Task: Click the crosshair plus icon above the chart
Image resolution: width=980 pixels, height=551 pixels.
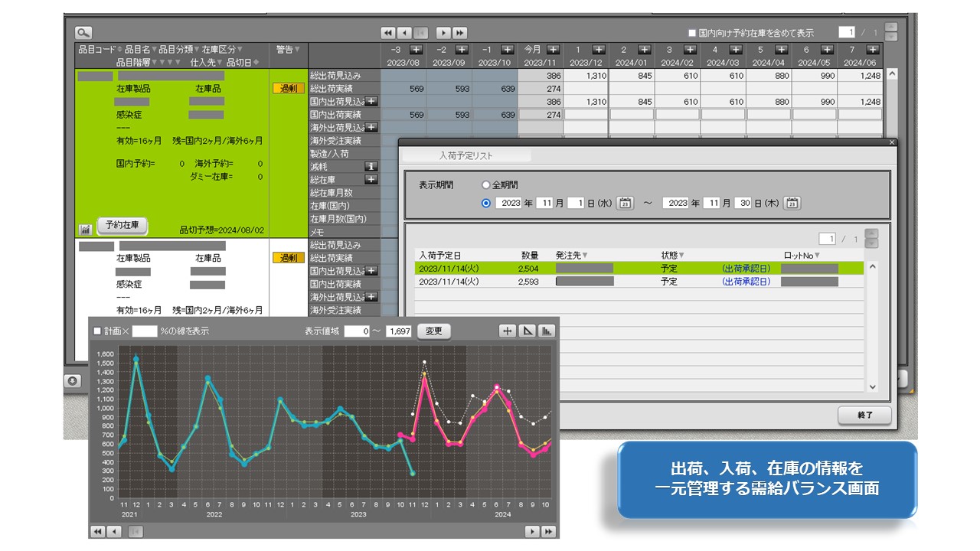Action: pyautogui.click(x=508, y=331)
